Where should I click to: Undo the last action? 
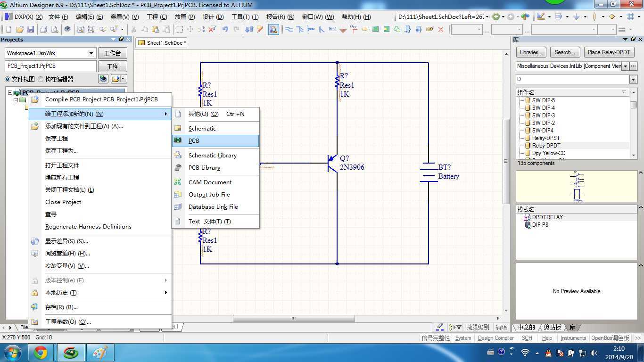coord(225,29)
